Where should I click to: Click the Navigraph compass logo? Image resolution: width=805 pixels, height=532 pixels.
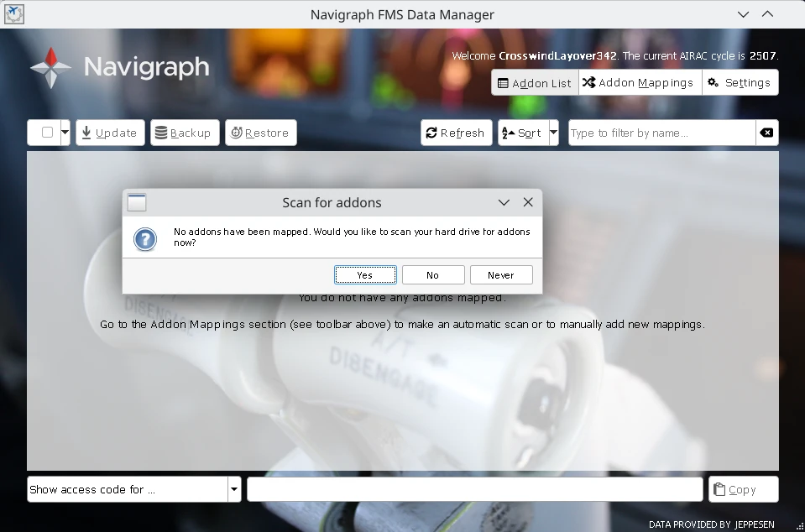(x=51, y=67)
